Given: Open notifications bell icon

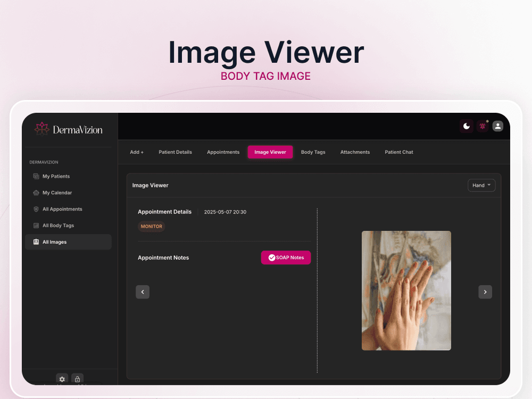Looking at the screenshot, I should point(482,126).
